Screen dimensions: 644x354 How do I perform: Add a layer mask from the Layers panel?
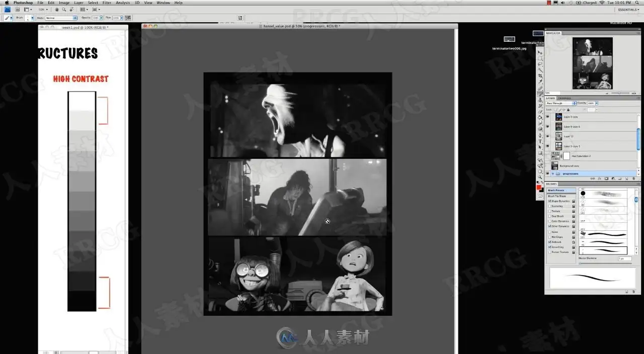point(606,179)
